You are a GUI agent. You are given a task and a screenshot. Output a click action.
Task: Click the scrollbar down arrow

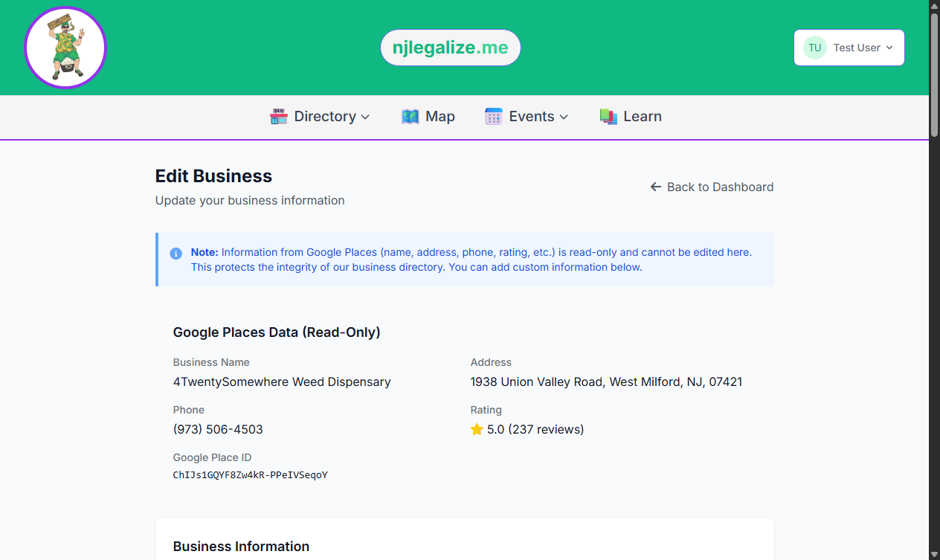[934, 554]
